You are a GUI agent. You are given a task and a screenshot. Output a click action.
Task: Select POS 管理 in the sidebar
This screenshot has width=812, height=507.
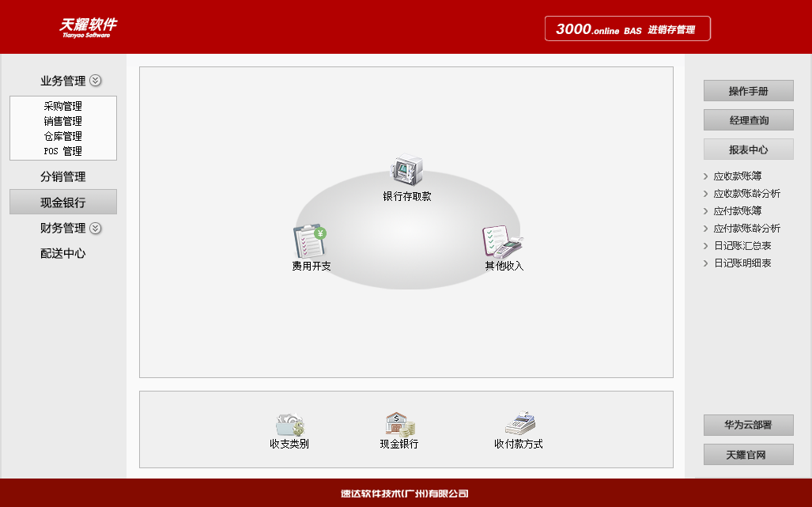[62, 150]
